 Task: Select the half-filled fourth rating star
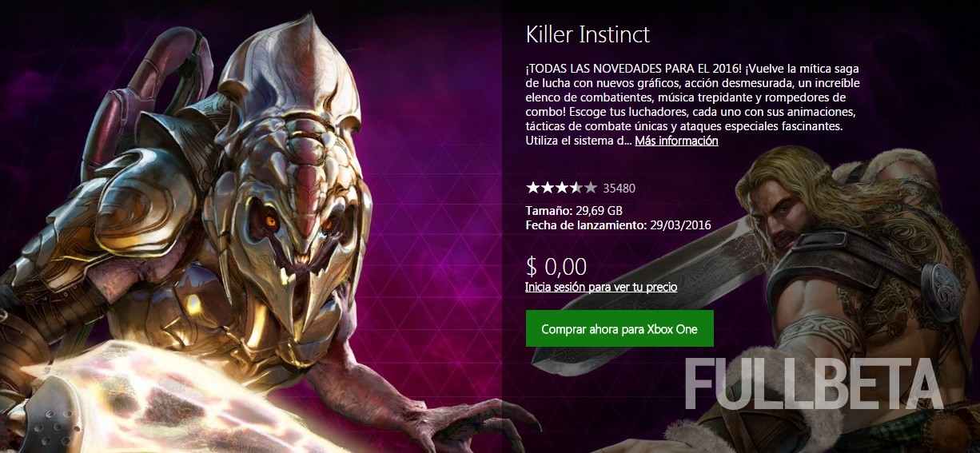pyautogui.click(x=576, y=188)
